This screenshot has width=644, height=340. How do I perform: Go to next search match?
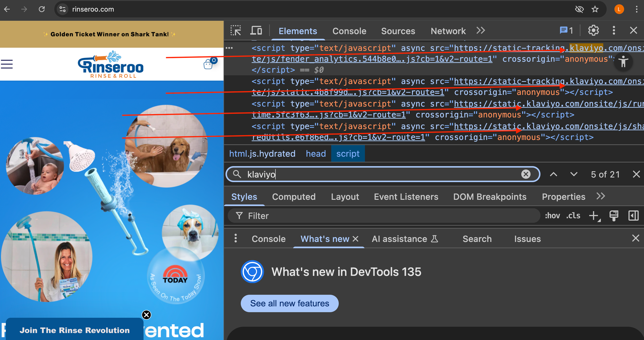pyautogui.click(x=574, y=174)
